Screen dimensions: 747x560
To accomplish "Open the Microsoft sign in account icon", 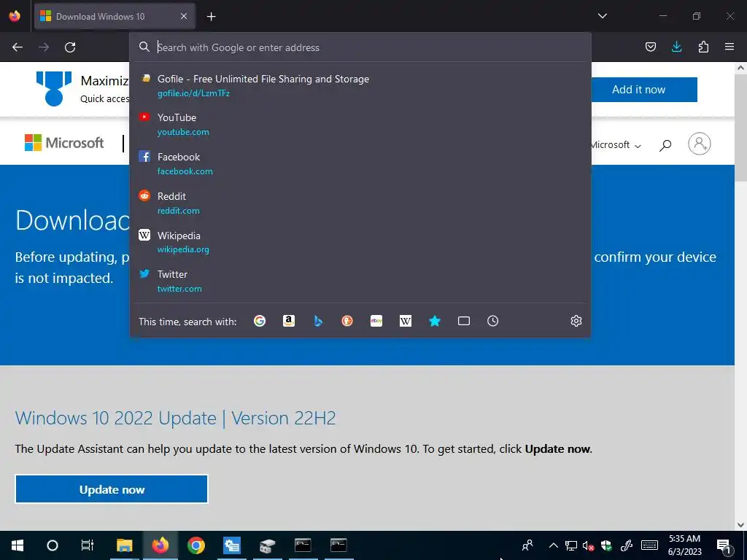I will click(700, 144).
